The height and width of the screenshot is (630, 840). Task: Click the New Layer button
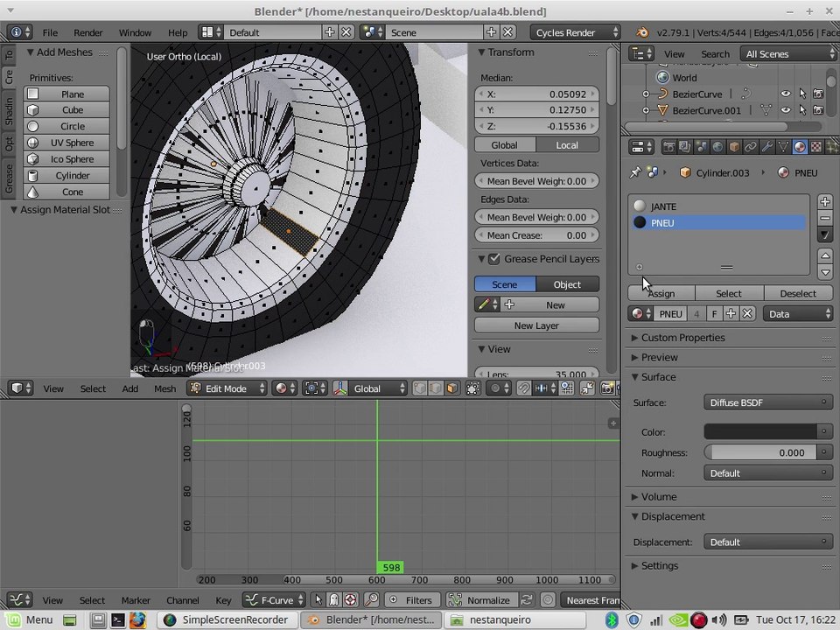536,325
